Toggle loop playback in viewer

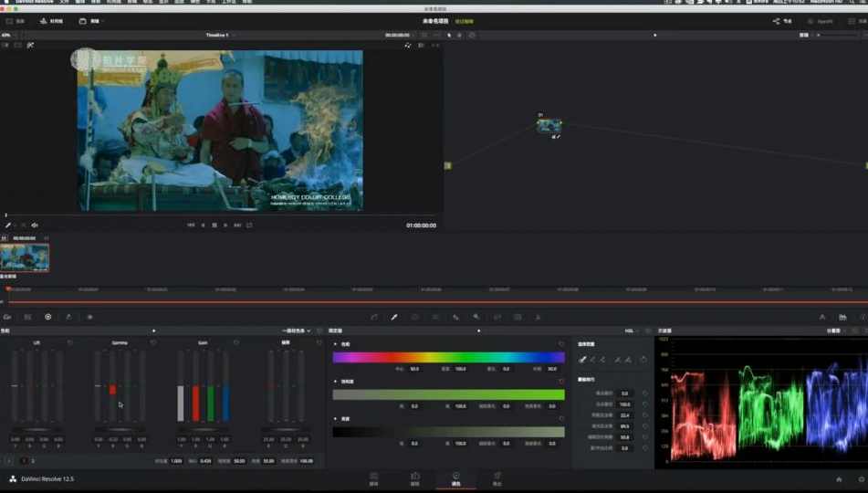point(249,225)
